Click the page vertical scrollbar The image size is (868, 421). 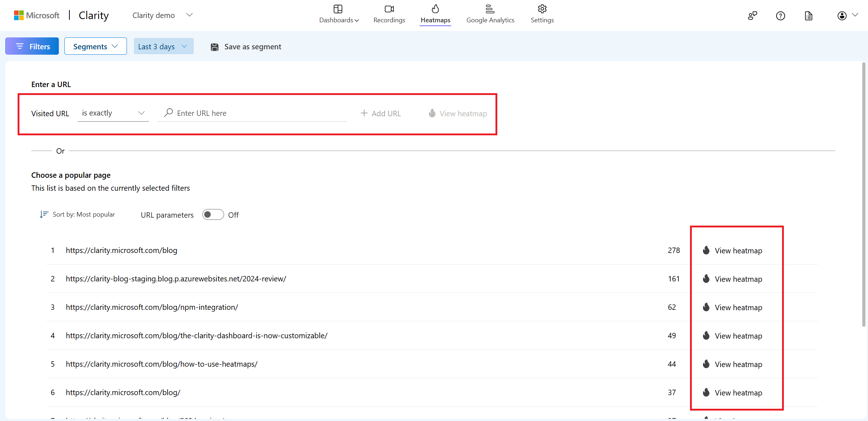pos(864,194)
